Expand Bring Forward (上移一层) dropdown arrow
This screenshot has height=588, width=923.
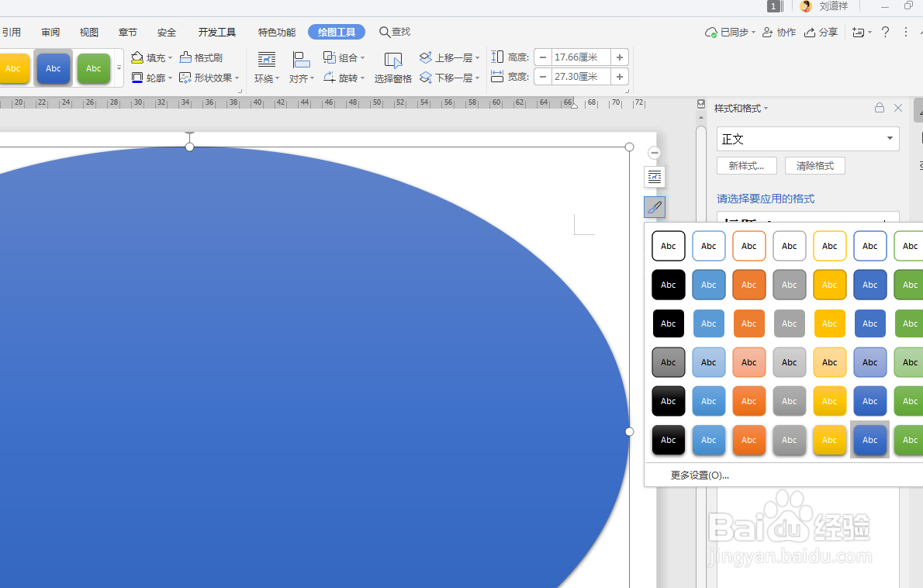click(477, 57)
